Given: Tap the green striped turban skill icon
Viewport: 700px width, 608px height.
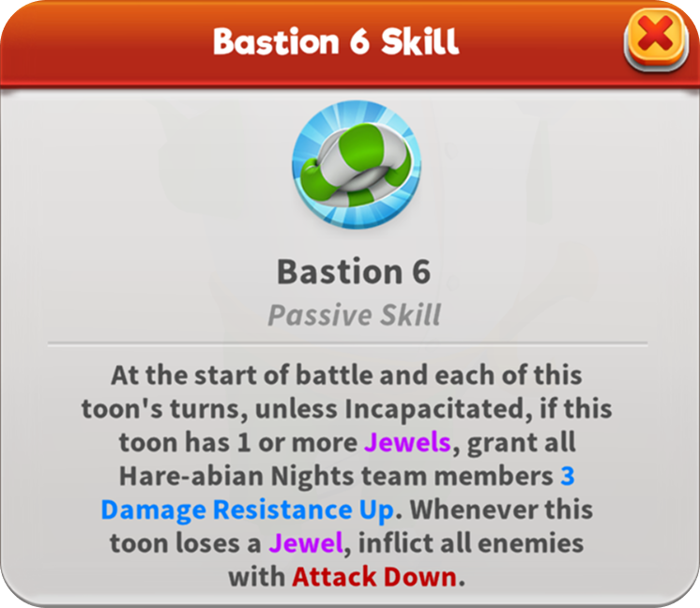Looking at the screenshot, I should (357, 165).
